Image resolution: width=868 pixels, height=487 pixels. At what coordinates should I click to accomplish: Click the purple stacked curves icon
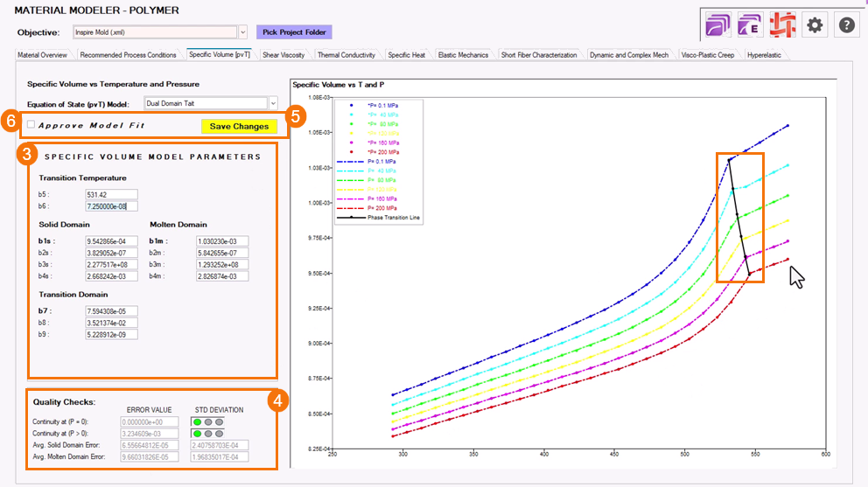(719, 25)
